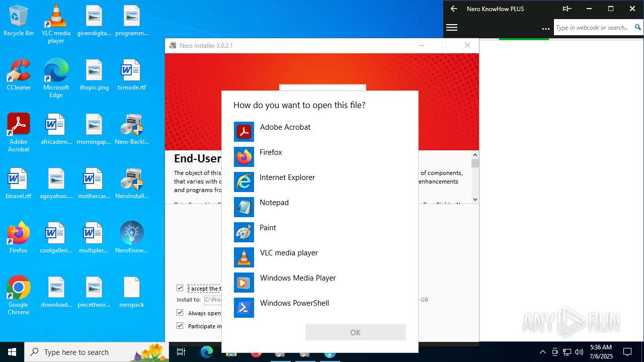Image resolution: width=644 pixels, height=362 pixels.
Task: Close the Nero Installer window
Action: click(467, 45)
